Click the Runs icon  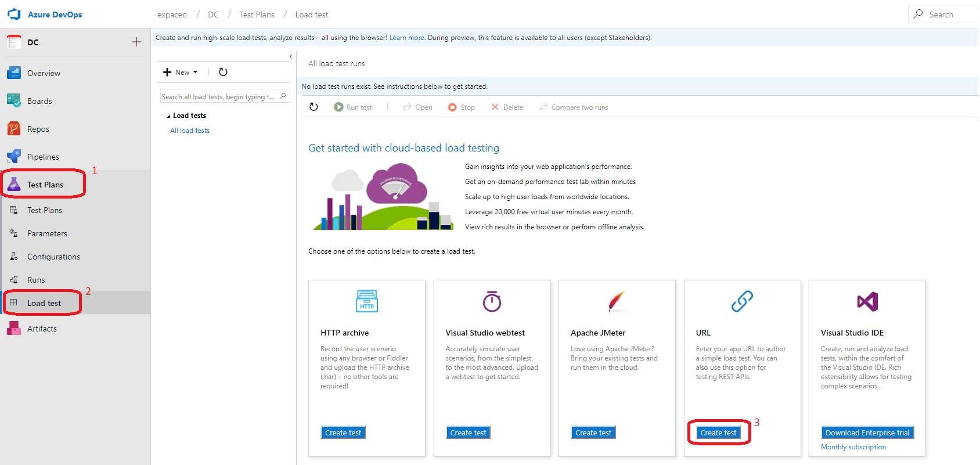(14, 280)
